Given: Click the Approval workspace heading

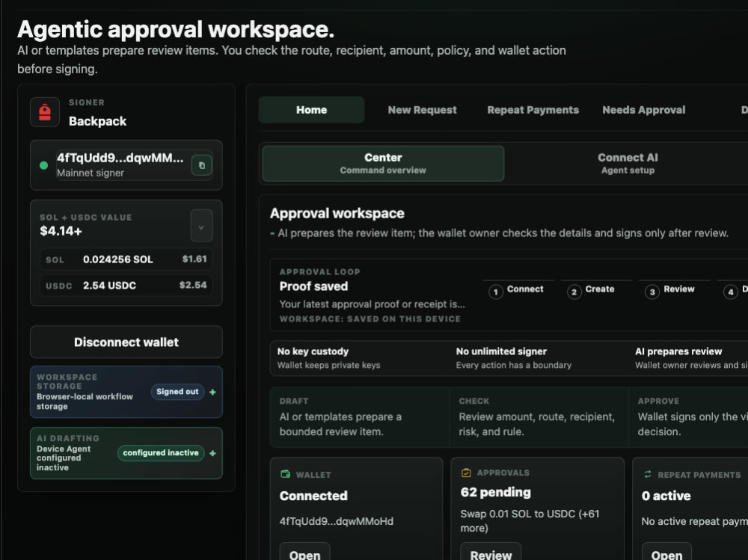Looking at the screenshot, I should tap(337, 213).
